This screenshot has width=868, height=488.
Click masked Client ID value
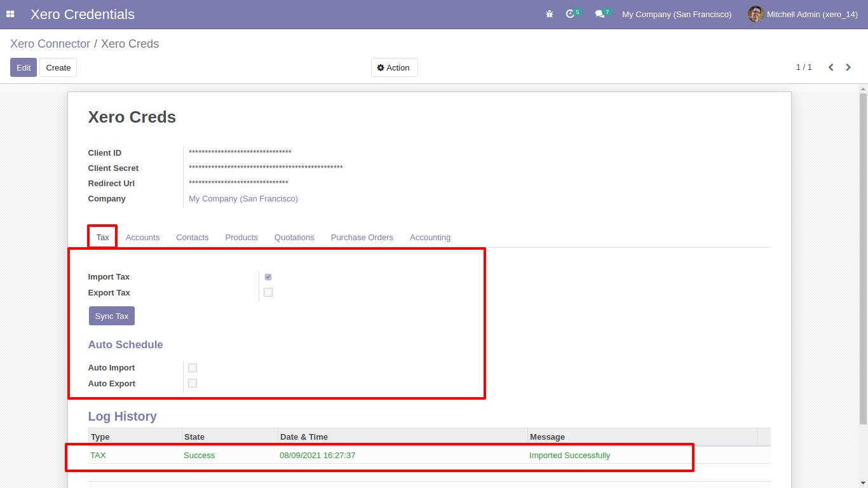pos(240,153)
